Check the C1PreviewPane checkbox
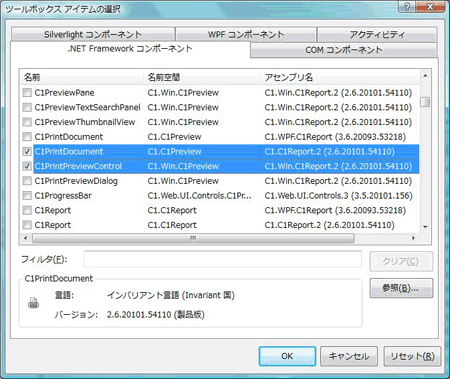 tap(27, 92)
